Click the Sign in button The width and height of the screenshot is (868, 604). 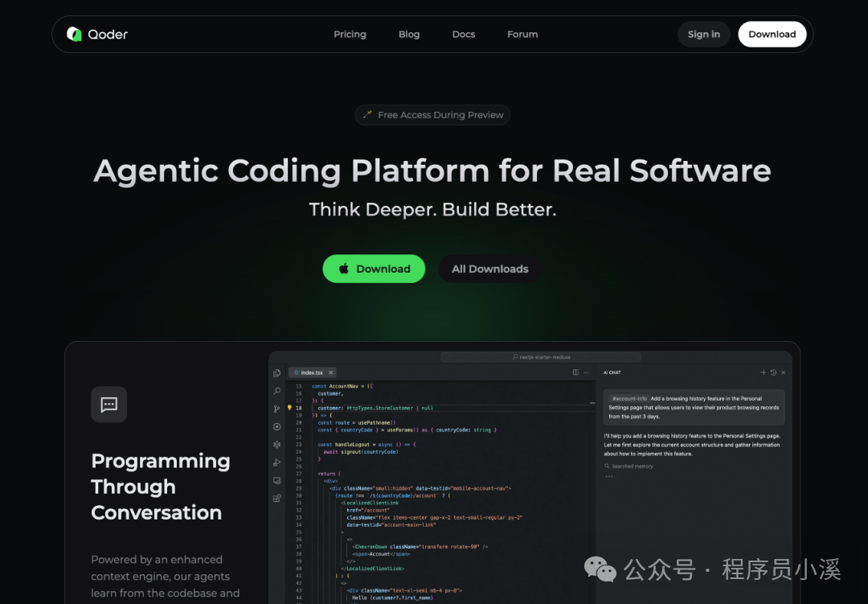click(x=704, y=35)
